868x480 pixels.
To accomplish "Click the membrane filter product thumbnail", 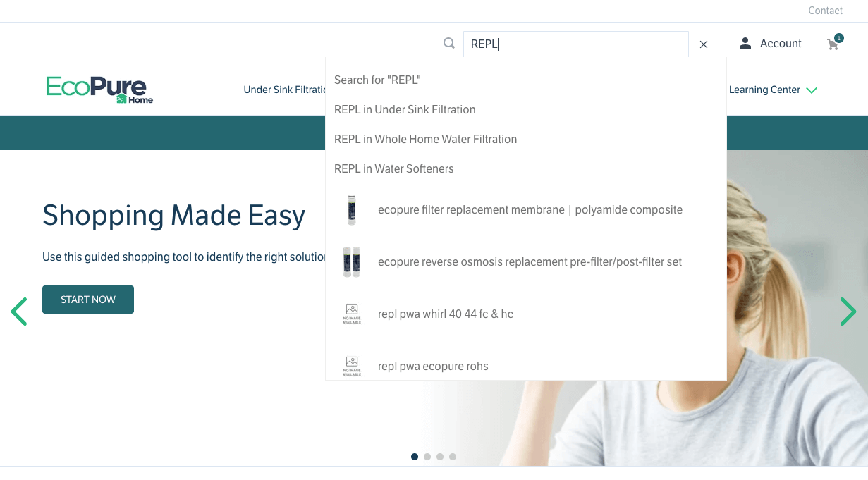I will pyautogui.click(x=352, y=210).
